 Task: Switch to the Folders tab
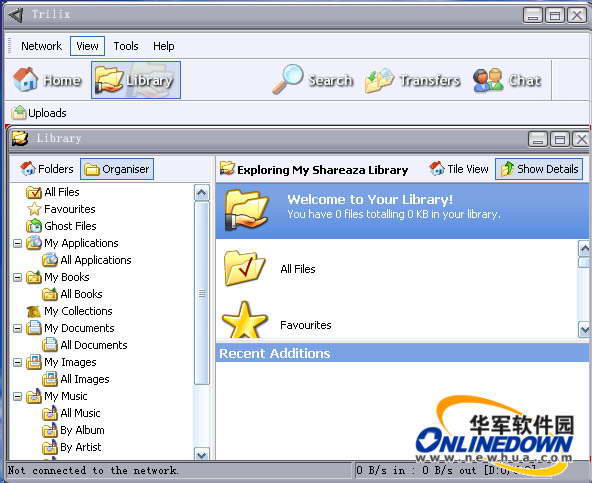(x=46, y=169)
